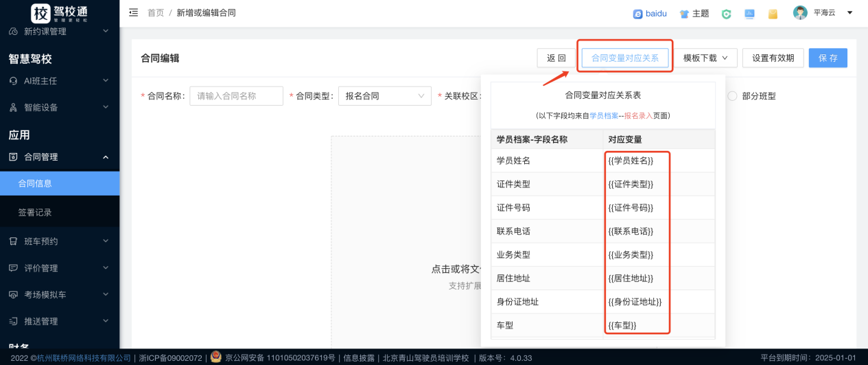Click the {{业务类型}} variable cell
This screenshot has height=365, width=868.
pos(659,255)
